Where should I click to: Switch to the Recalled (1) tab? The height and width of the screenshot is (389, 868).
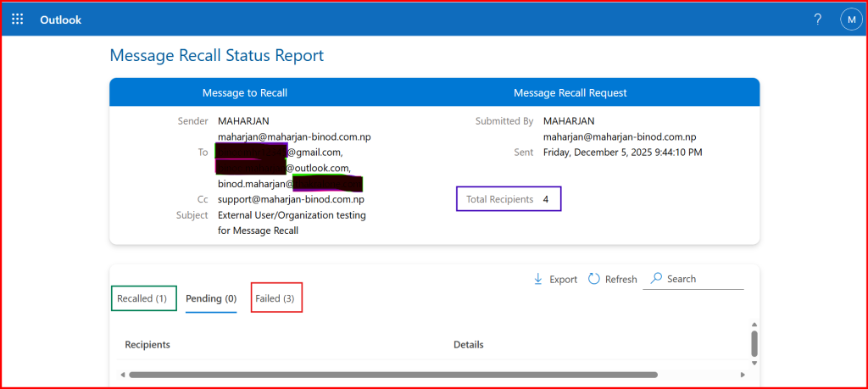pos(142,298)
